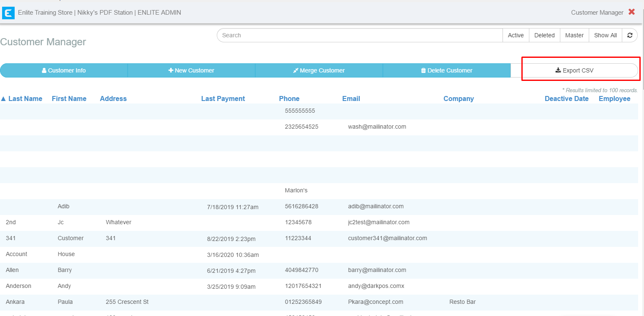Sort by Employee column header

[x=614, y=99]
